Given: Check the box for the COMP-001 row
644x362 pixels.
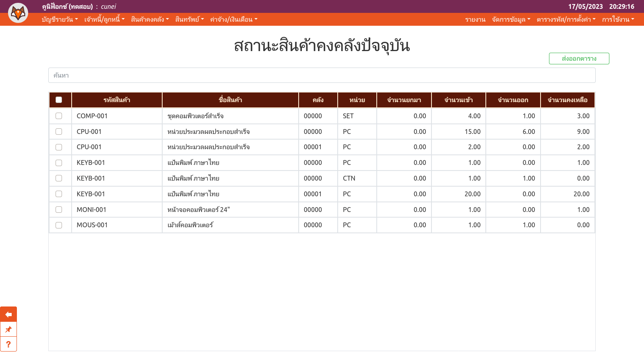Looking at the screenshot, I should point(59,116).
